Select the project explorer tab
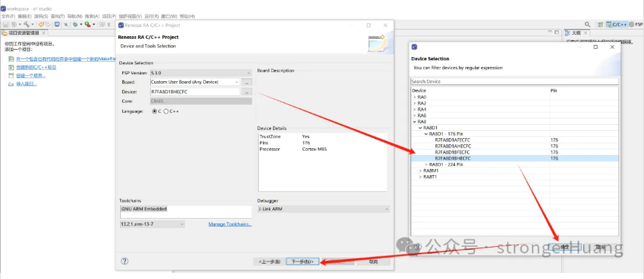 (x=23, y=33)
